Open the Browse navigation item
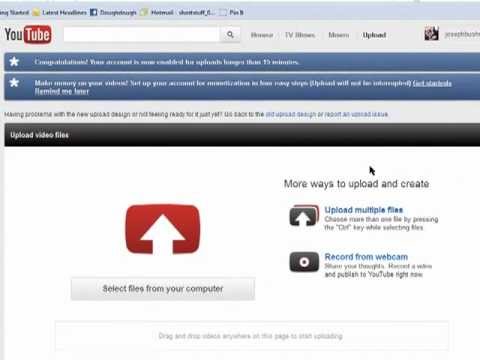The height and width of the screenshot is (360, 480). click(x=262, y=35)
